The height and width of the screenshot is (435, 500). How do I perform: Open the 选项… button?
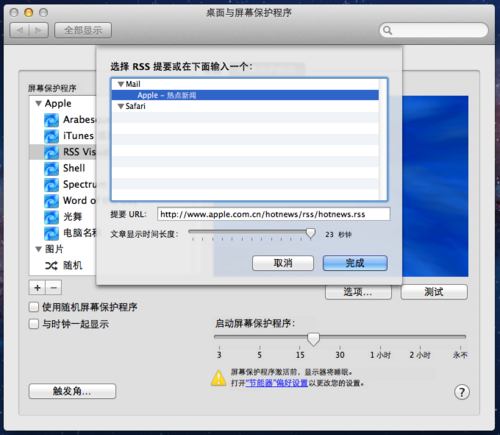tap(358, 292)
